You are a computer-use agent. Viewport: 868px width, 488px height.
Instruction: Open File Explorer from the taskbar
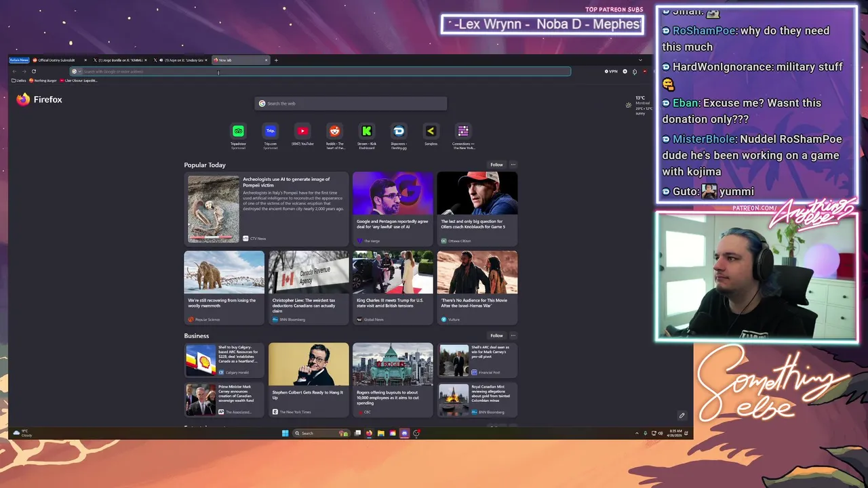tap(381, 433)
